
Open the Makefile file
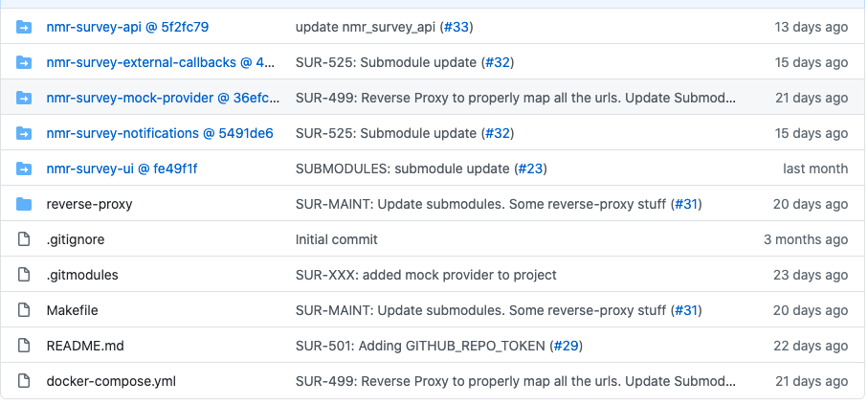[x=72, y=310]
